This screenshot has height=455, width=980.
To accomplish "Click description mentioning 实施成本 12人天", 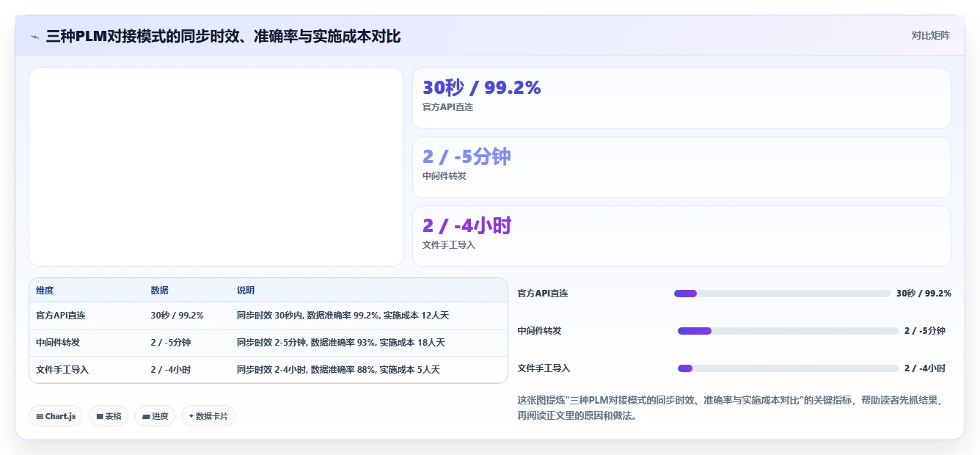I will pyautogui.click(x=343, y=316).
